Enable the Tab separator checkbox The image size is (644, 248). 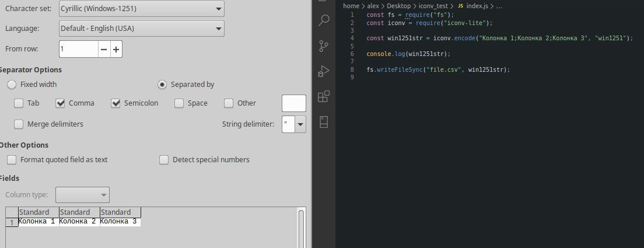click(x=19, y=103)
